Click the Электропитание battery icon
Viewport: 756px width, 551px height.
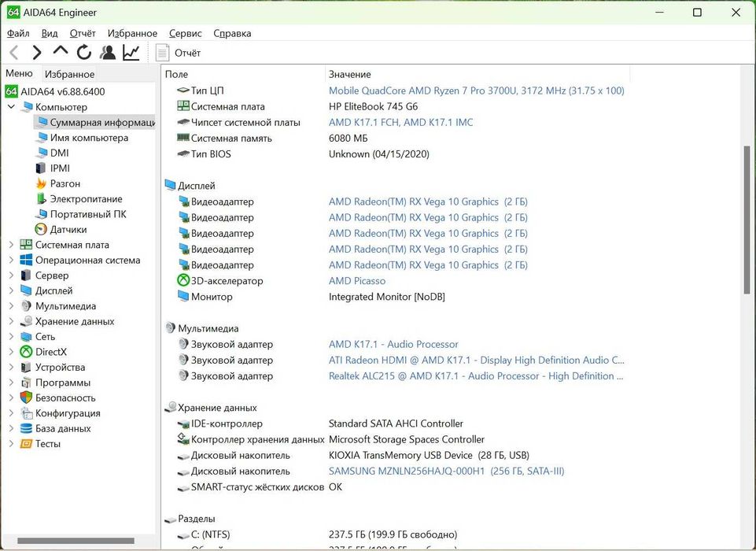click(42, 199)
